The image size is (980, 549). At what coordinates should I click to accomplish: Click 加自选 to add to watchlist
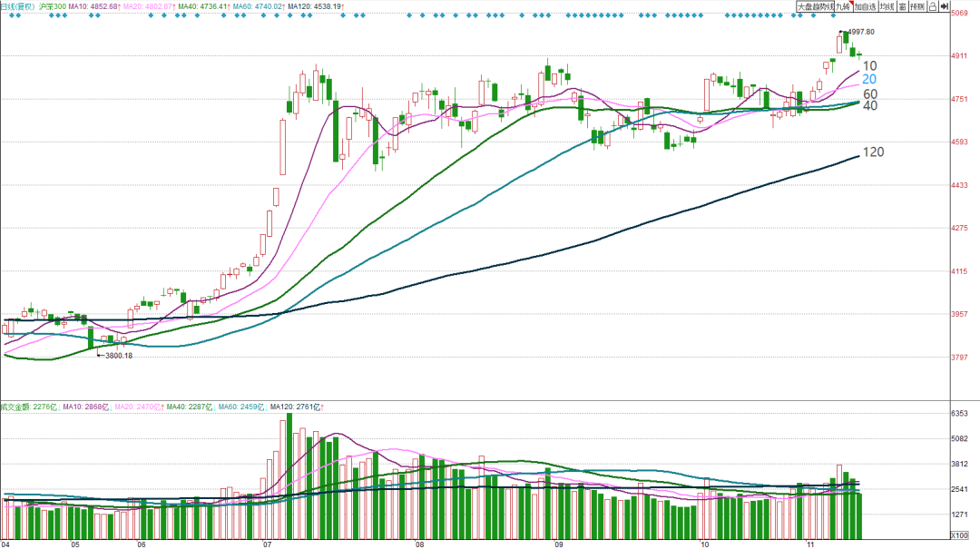coord(865,6)
